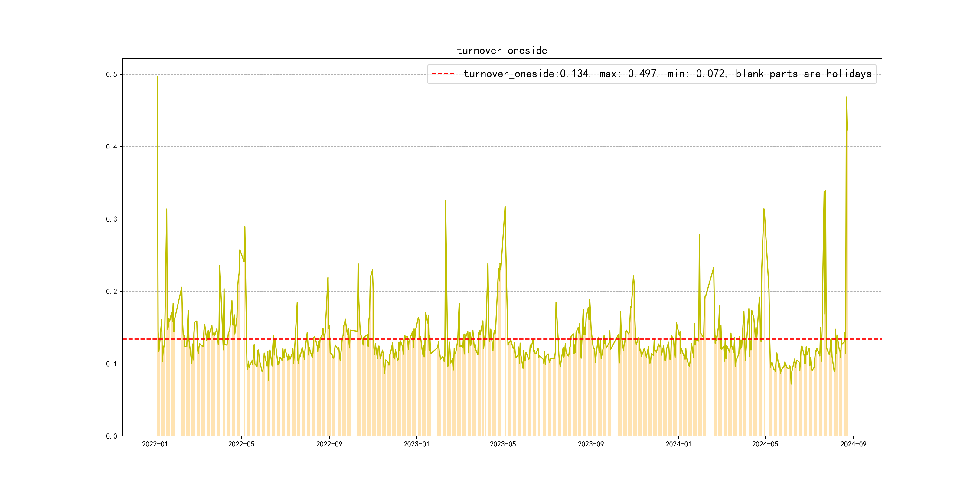Click the 2023-01 x-axis tick label
The image size is (980, 490).
(416, 444)
